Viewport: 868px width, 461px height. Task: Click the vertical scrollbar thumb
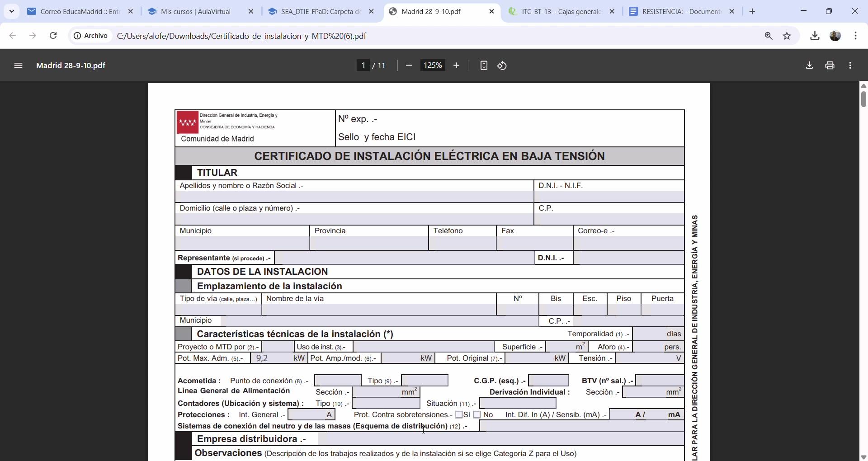(x=863, y=99)
